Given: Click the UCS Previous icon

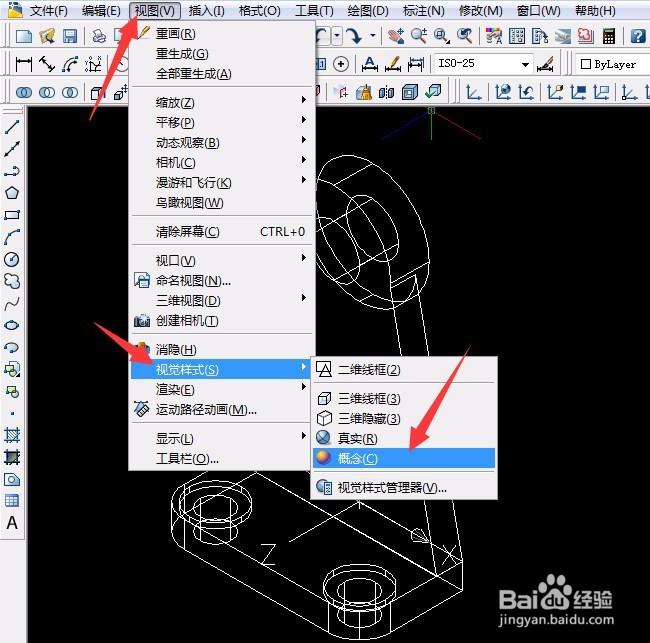Looking at the screenshot, I should coord(526,92).
